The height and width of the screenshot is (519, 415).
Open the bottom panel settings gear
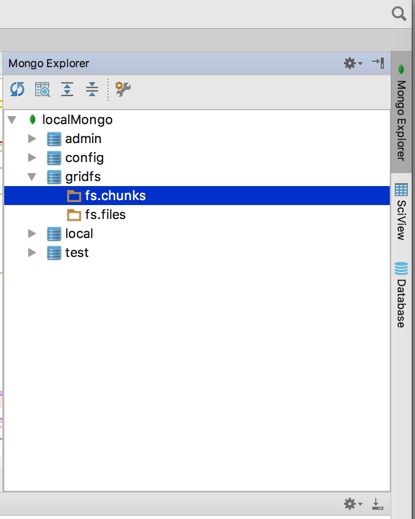pyautogui.click(x=353, y=504)
